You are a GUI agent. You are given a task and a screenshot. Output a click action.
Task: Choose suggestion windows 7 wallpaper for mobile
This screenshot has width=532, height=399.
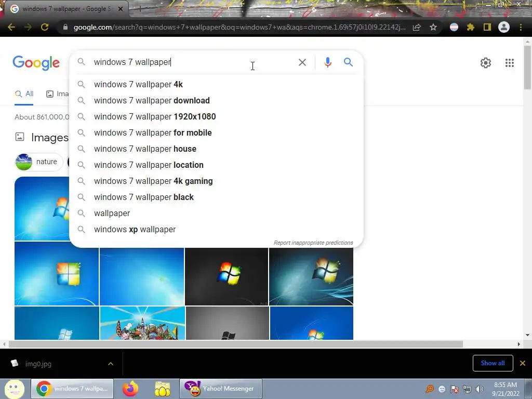pos(216,133)
